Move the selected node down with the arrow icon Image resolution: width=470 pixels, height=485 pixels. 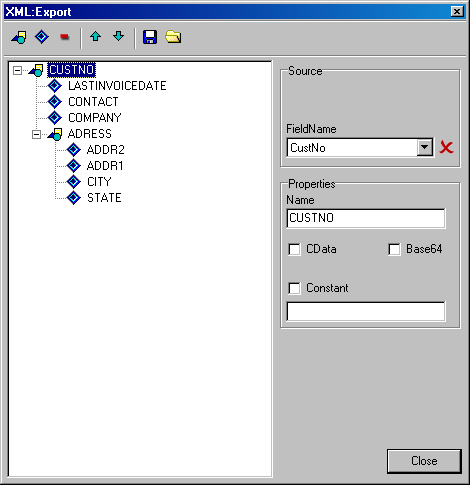pyautogui.click(x=119, y=36)
